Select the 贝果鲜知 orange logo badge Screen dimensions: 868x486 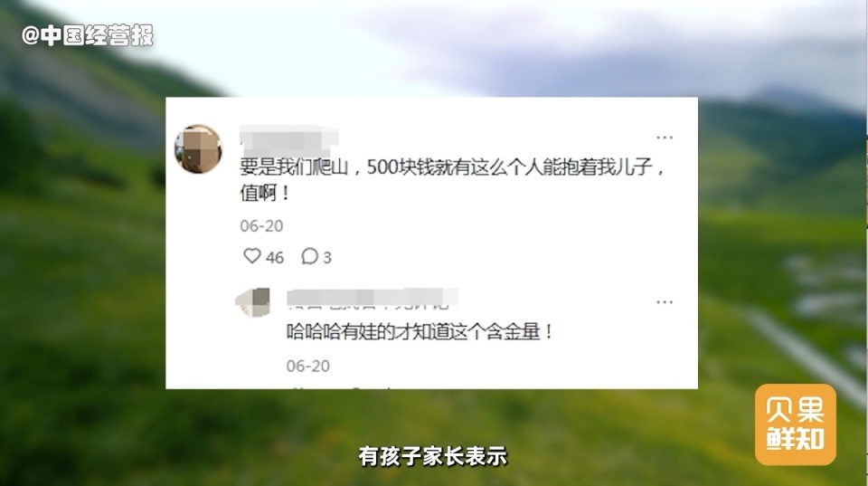(x=796, y=424)
